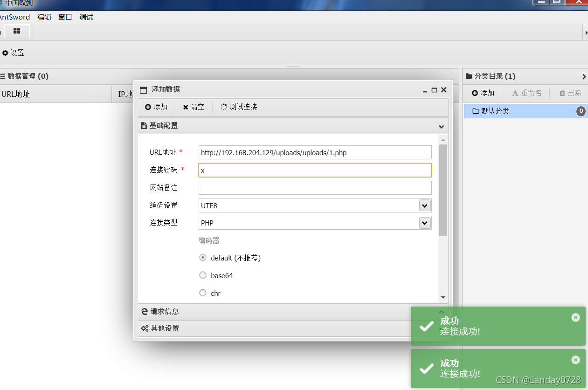Image resolution: width=588 pixels, height=390 pixels.
Task: Click scrollbar up arrow in dialog
Action: (443, 140)
